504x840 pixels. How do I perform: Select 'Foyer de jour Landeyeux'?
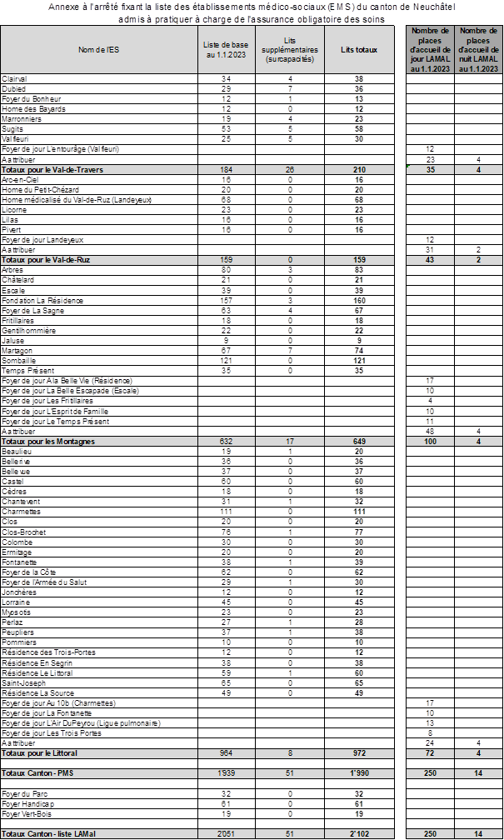click(42, 240)
